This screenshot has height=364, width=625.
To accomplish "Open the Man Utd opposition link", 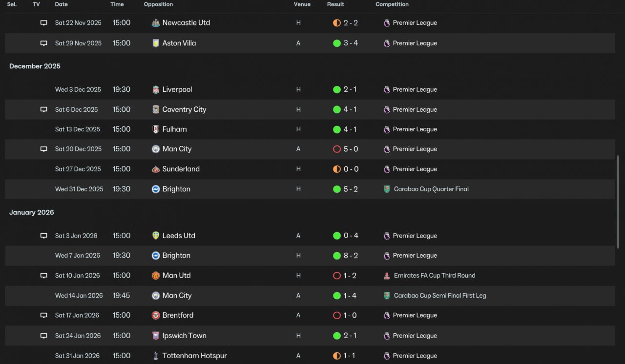I will coord(176,276).
